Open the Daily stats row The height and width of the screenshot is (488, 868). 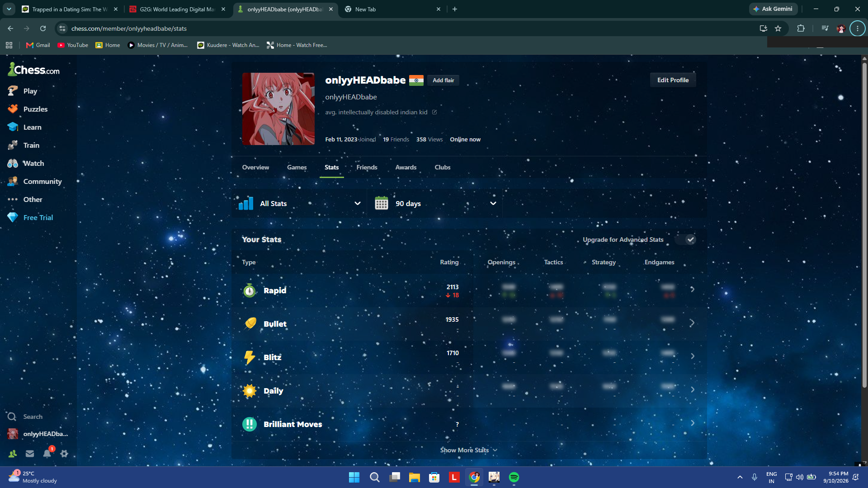click(x=469, y=390)
